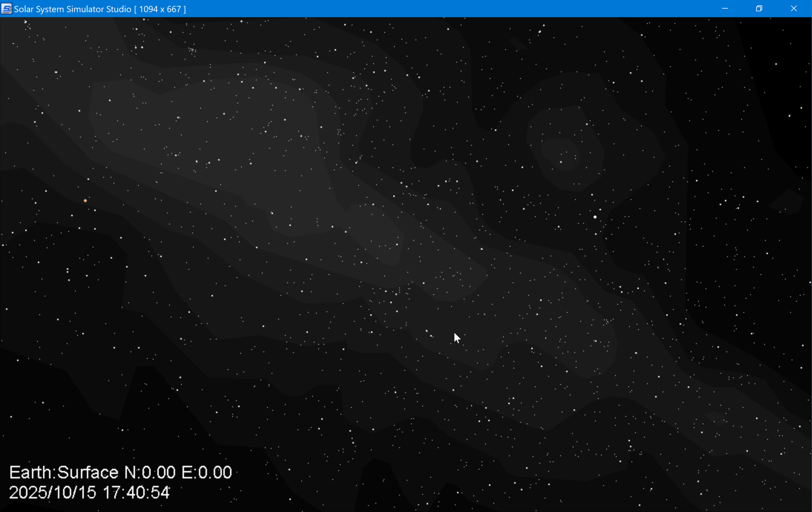812x512 pixels.
Task: Click the dense star cluster near the top
Action: 192,50
